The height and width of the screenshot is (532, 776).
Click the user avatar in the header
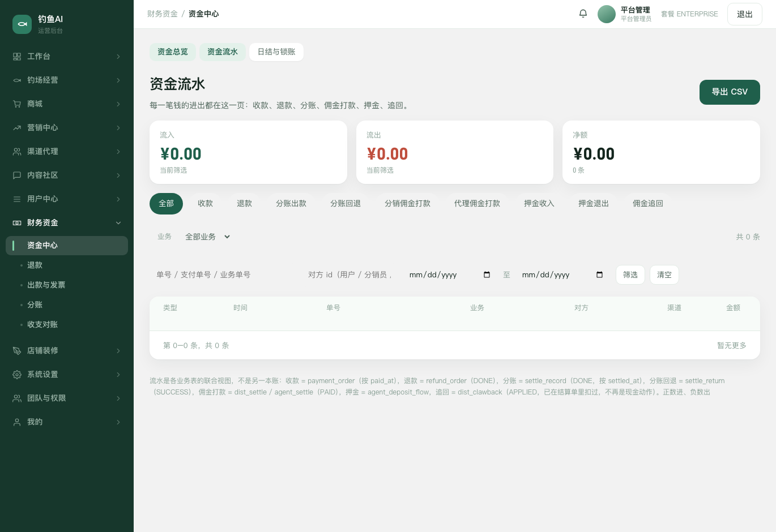point(607,14)
